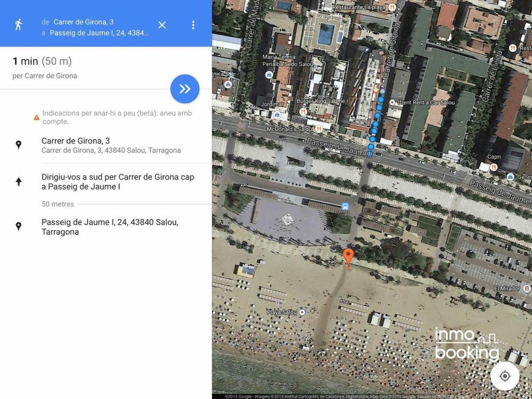Screen dimensions: 532x399
Task: Tap the blue double-chevron navigation button
Action: [x=185, y=89]
